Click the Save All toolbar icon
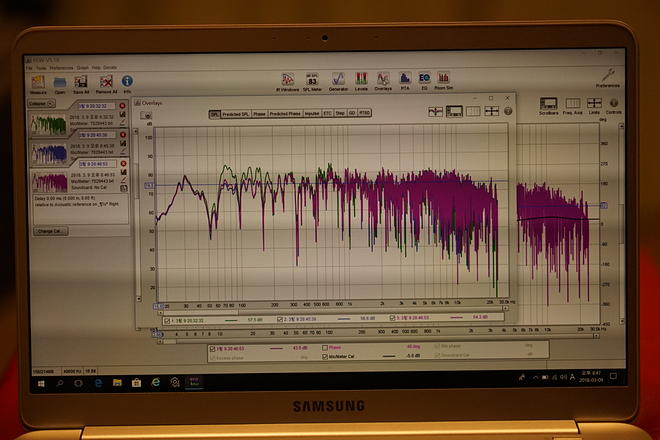This screenshot has width=660, height=440. [x=81, y=82]
